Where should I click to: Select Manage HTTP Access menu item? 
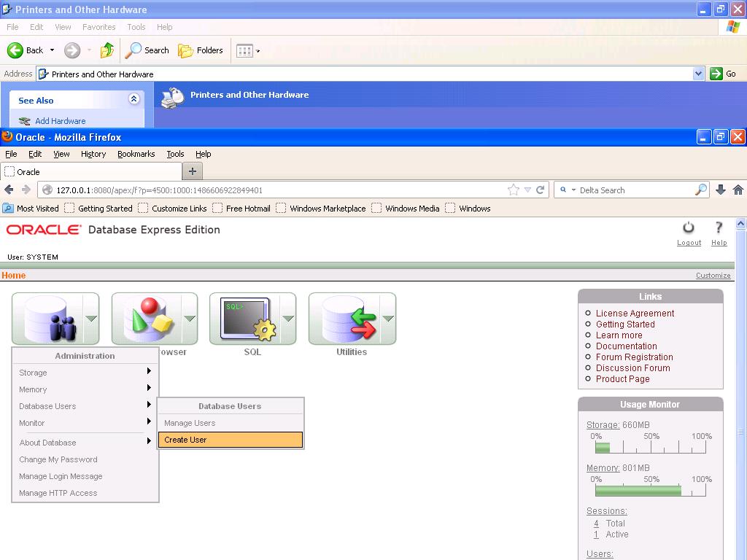point(58,493)
